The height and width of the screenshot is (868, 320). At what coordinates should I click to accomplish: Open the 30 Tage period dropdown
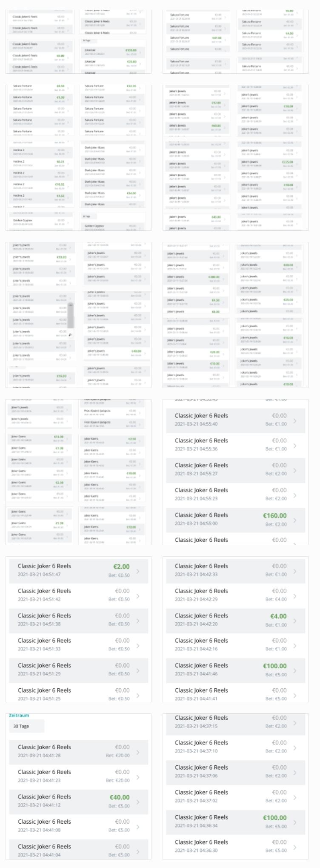click(x=26, y=726)
